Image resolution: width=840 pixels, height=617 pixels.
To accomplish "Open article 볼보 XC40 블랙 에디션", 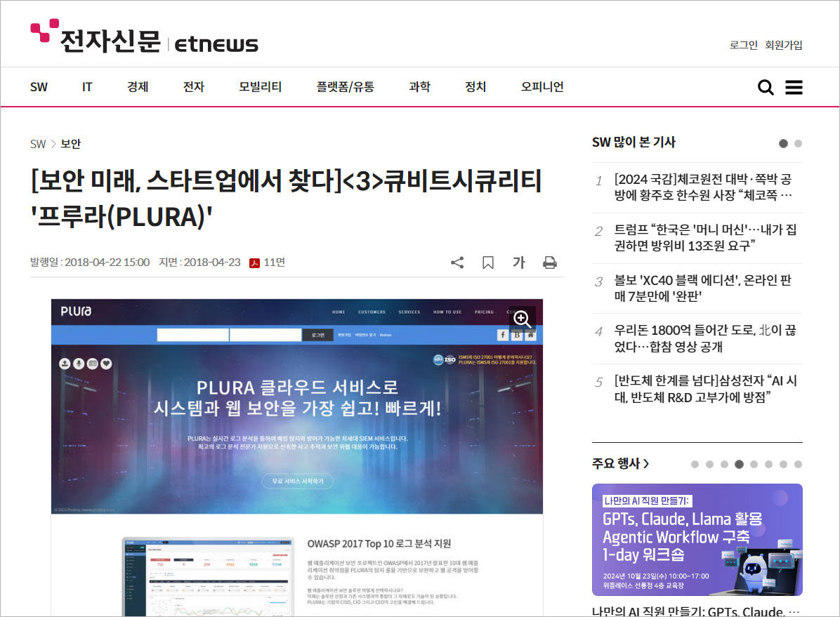I will pos(702,288).
